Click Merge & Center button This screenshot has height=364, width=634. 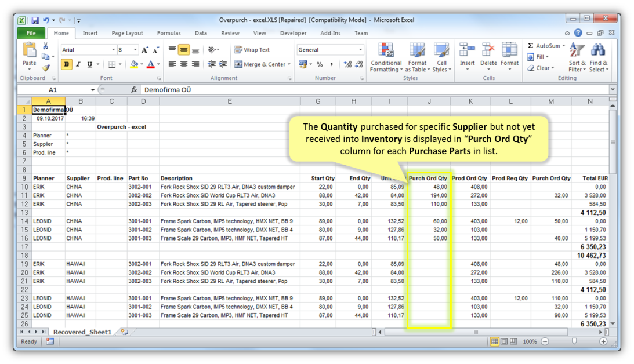[260, 64]
